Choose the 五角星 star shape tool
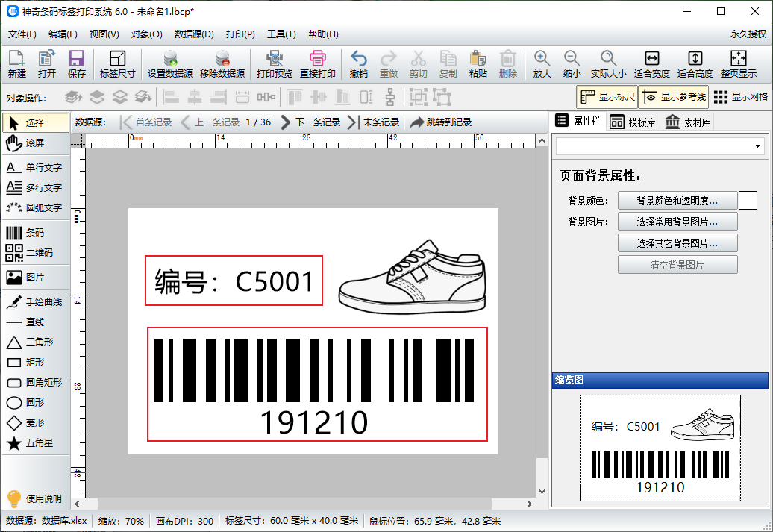This screenshot has height=532, width=773. click(x=36, y=443)
